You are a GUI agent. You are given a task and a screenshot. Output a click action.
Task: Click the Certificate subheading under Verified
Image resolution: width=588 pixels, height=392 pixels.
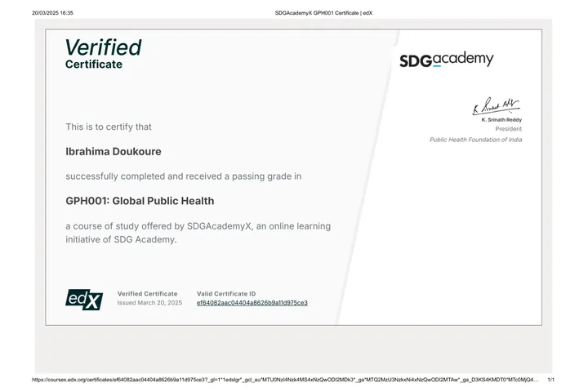pos(94,65)
